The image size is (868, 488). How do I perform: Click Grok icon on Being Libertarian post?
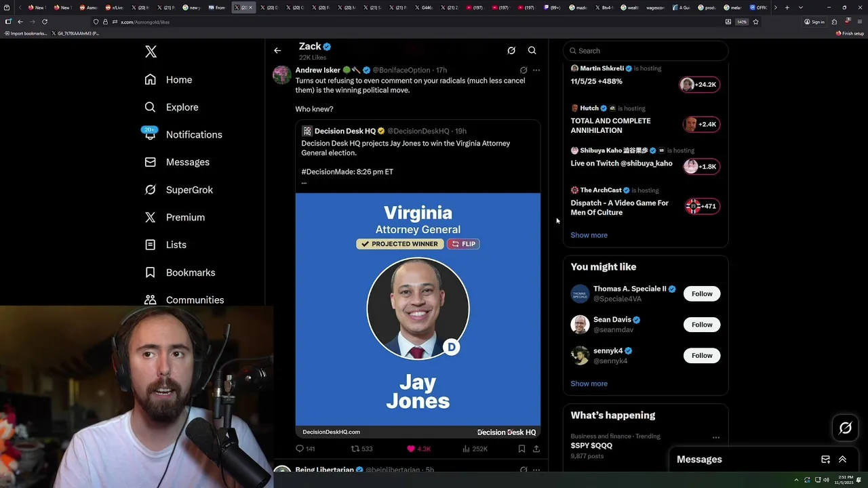click(524, 469)
